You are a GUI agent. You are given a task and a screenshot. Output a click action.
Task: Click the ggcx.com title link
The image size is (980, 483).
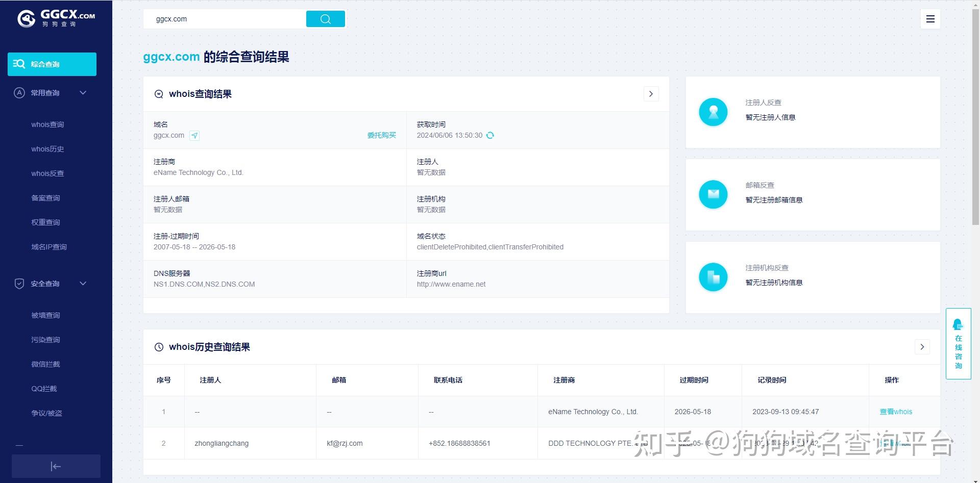tap(171, 57)
